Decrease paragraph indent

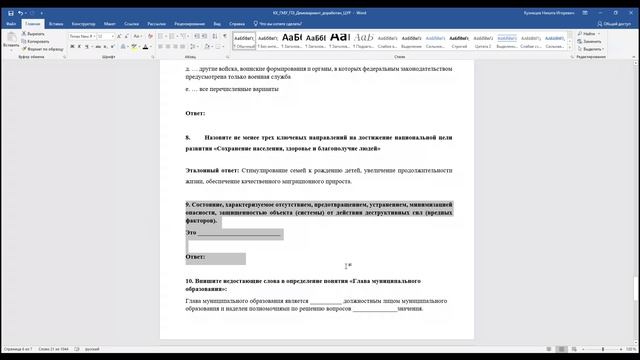[197, 36]
